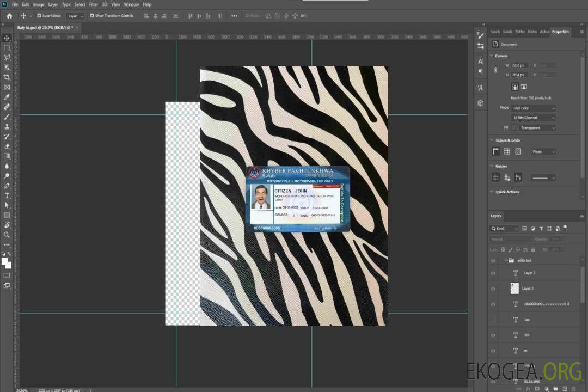
Task: Open the Filter menu
Action: pyautogui.click(x=94, y=4)
